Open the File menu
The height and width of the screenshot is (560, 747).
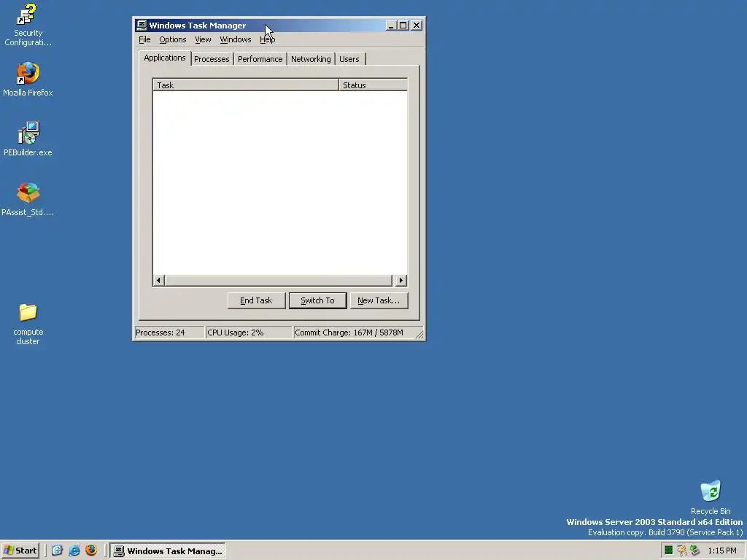tap(144, 39)
